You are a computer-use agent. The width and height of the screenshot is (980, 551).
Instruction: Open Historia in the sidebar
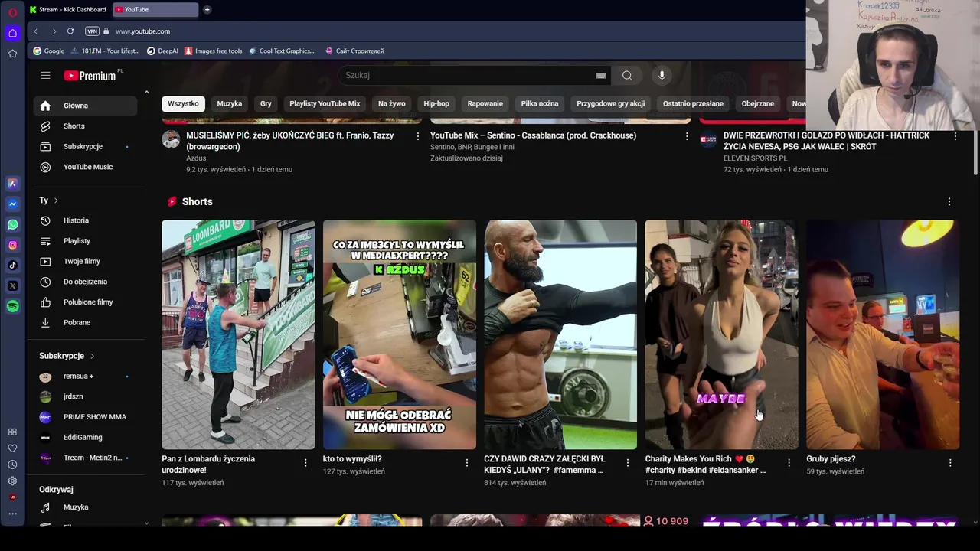[x=85, y=220]
